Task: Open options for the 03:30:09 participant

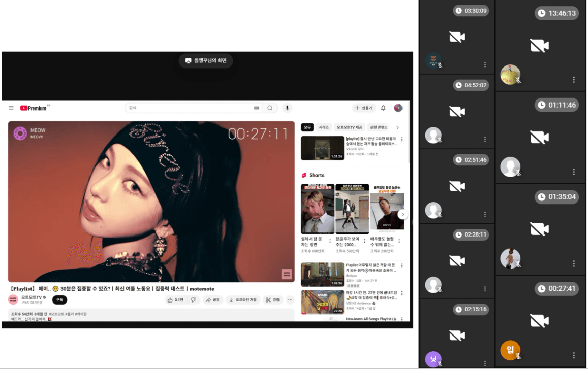Action: pos(485,65)
